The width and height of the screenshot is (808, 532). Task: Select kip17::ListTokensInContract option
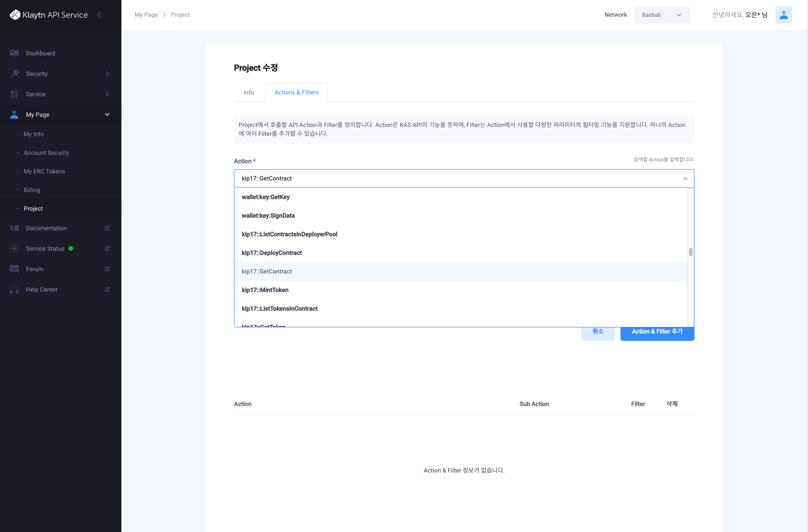point(461,309)
